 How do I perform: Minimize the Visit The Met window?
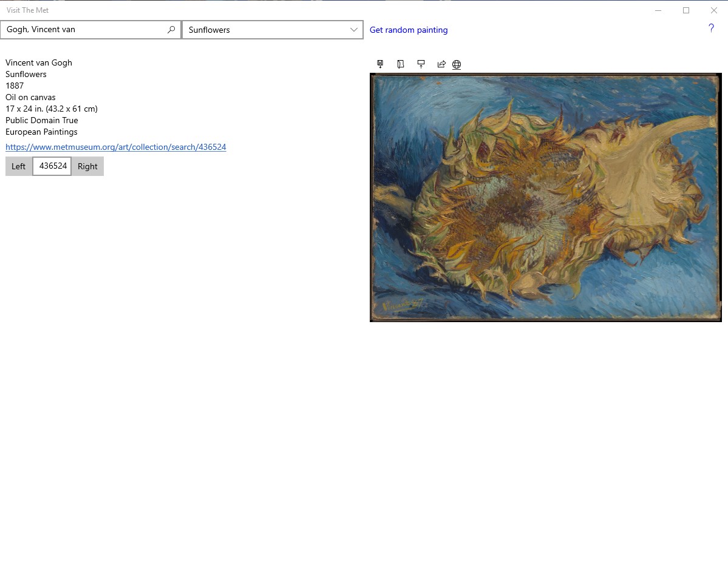658,10
